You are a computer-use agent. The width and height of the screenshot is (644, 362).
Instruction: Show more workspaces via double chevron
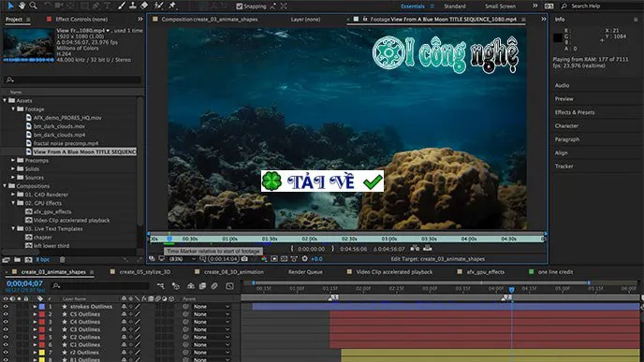(x=534, y=6)
